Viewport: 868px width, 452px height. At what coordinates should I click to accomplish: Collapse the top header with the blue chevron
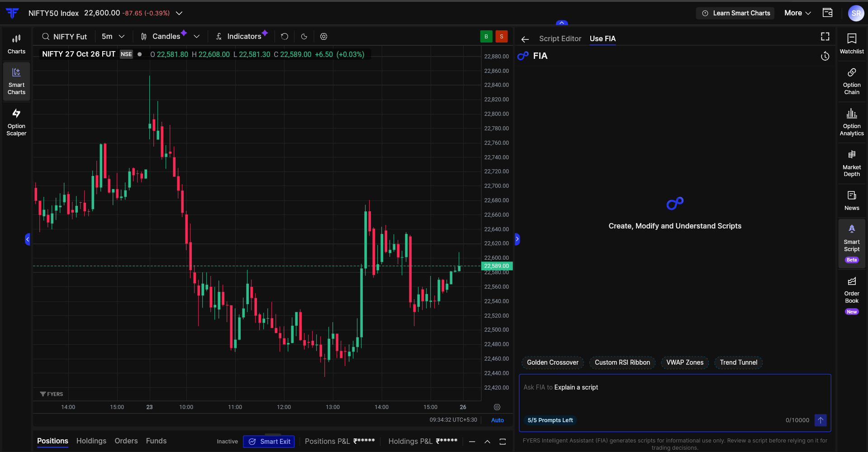(562, 23)
